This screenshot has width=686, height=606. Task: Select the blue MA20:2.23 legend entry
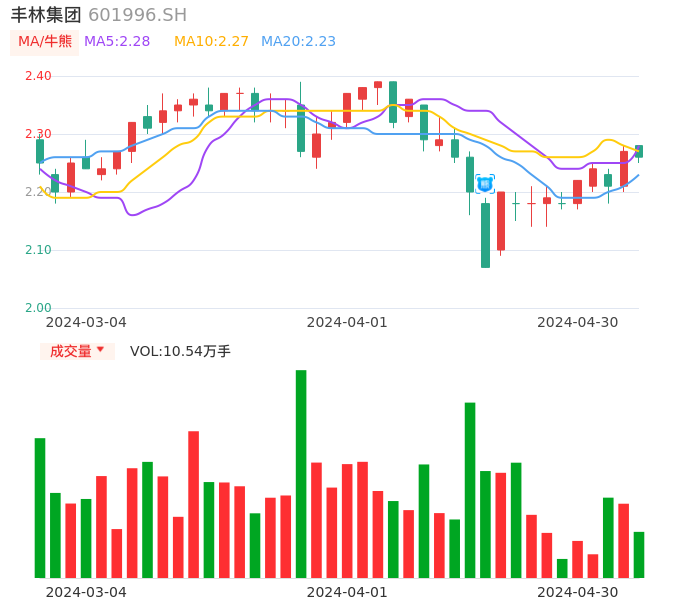(x=298, y=42)
